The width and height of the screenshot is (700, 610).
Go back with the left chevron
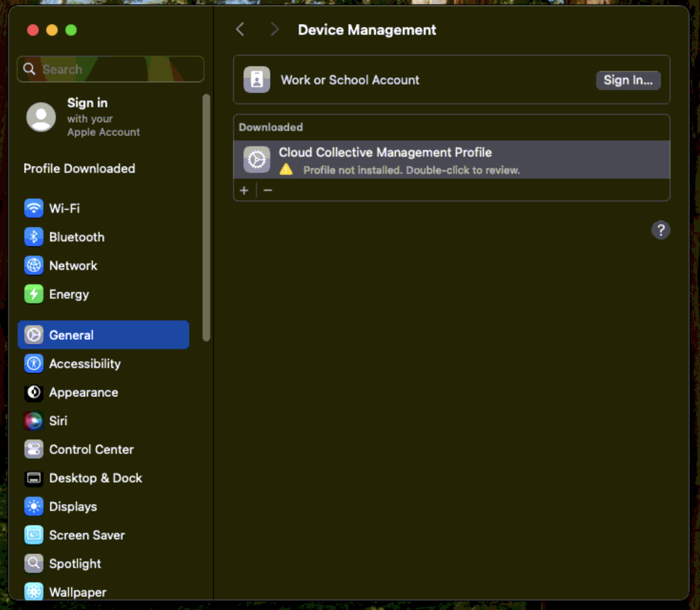[x=240, y=30]
